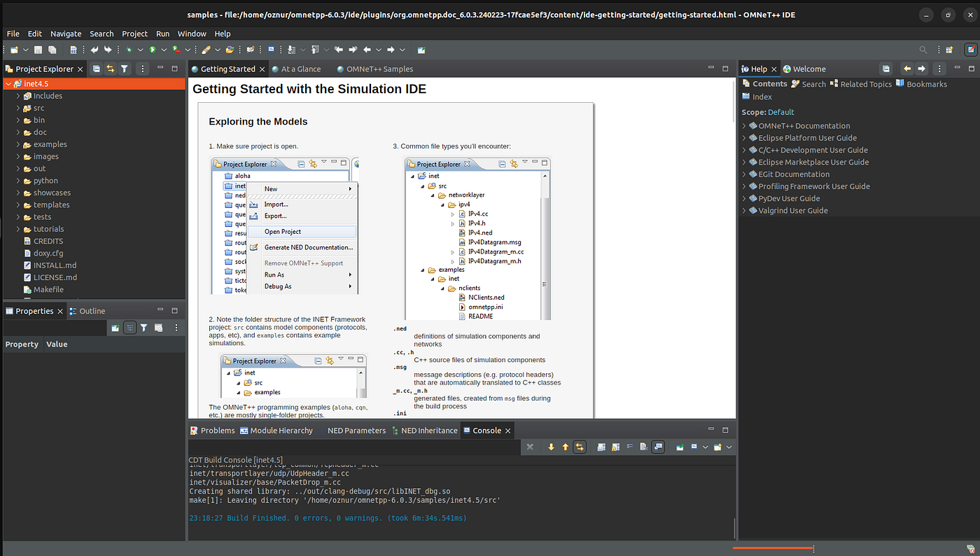
Task: Click the Search magnifier icon in toolbar
Action: coord(924,50)
